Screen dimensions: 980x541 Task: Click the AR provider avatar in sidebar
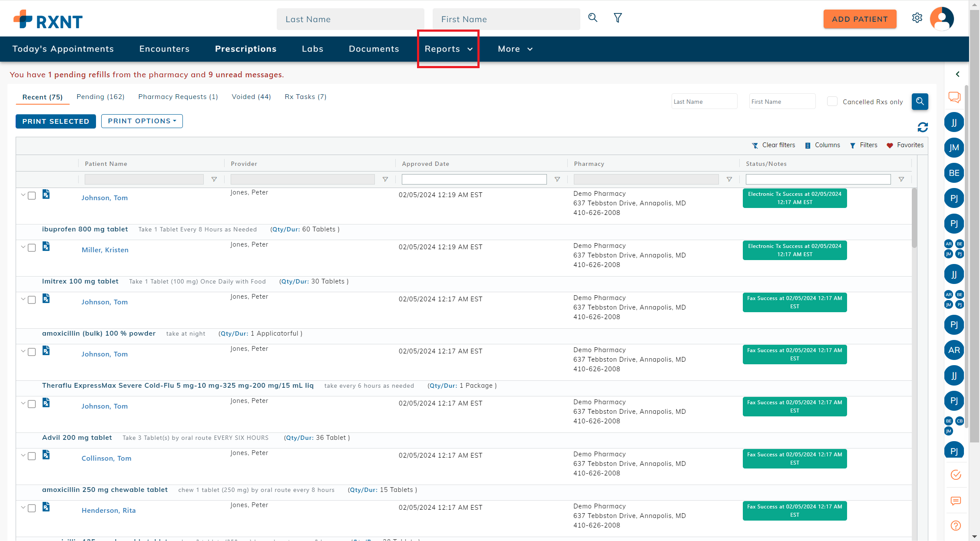pos(954,350)
